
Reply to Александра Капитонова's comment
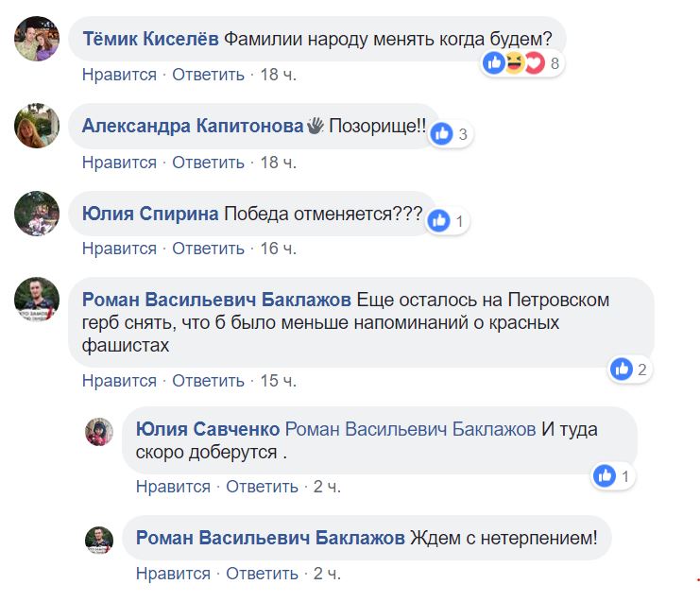(208, 163)
